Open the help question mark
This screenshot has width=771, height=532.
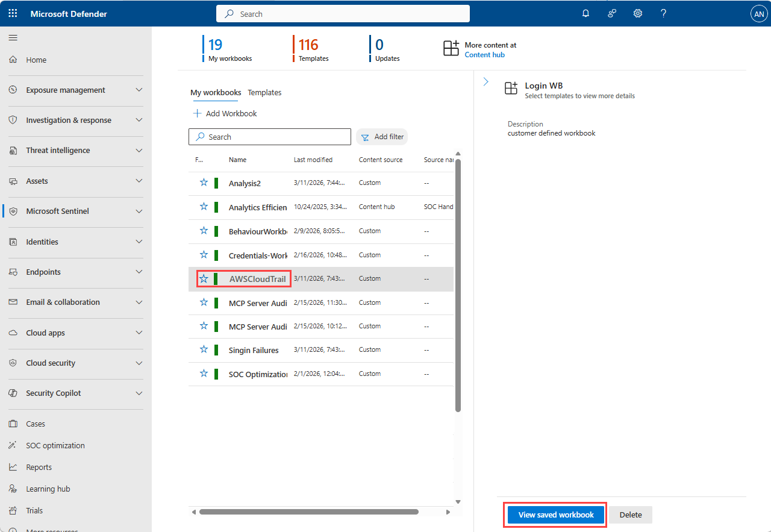(x=663, y=13)
